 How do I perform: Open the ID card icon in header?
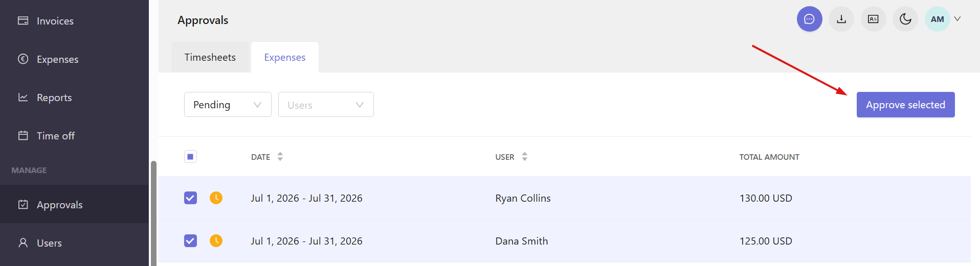click(873, 19)
